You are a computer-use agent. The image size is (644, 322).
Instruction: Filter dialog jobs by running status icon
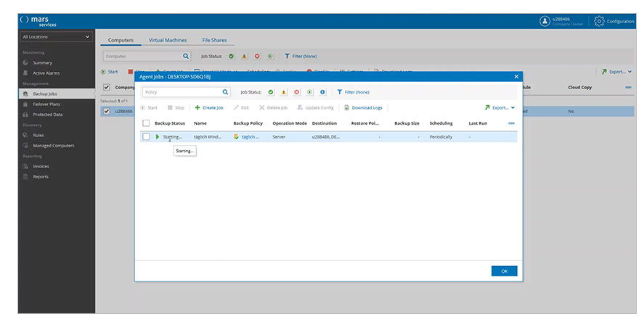(x=309, y=92)
